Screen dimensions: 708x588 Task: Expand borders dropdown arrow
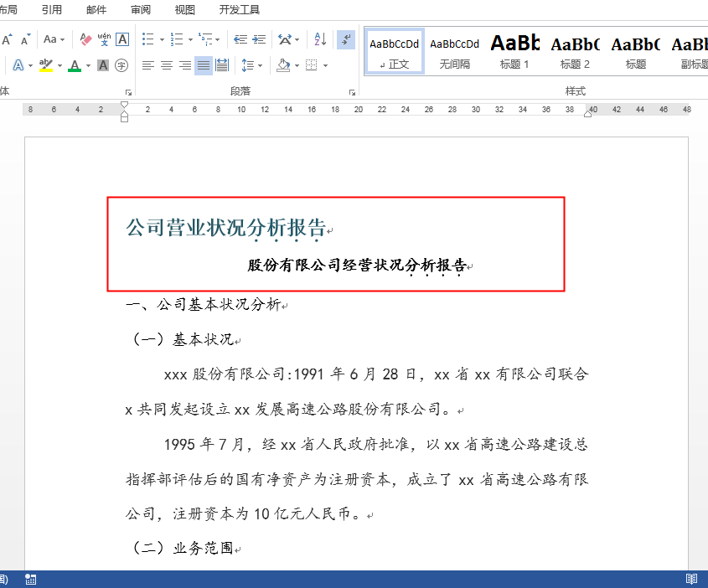point(325,66)
